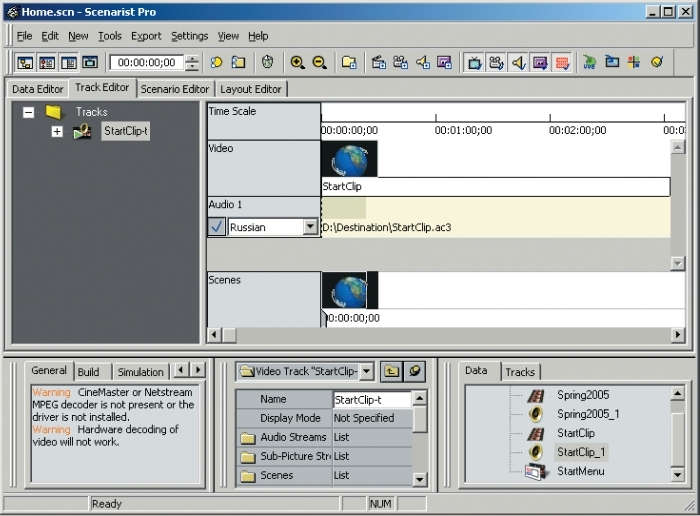Click the new folder toolbar icon
The height and width of the screenshot is (516, 700).
click(349, 62)
